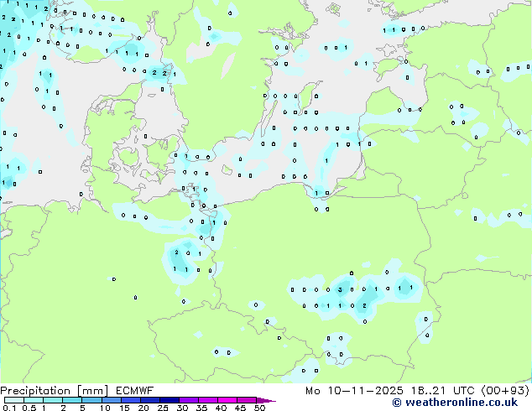This screenshot has width=532, height=411.
Task: Select the 5–10 mm legend color box
Action: (x=91, y=400)
